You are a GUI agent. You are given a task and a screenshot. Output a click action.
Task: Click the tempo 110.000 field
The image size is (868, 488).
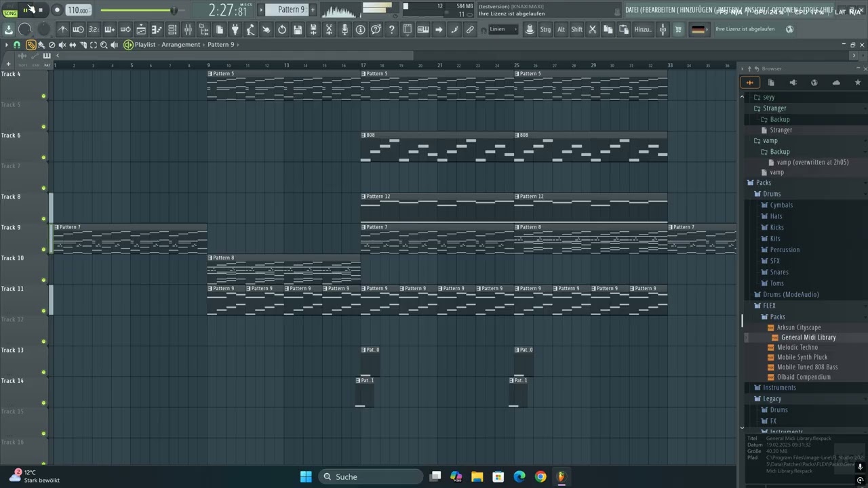click(78, 10)
